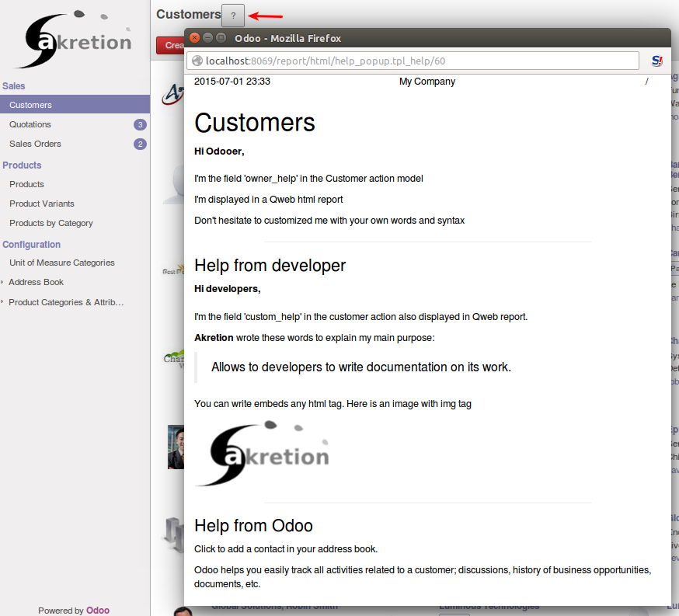Click the question mark help button beside Customers
Image resolution: width=679 pixels, height=616 pixels.
pos(233,15)
